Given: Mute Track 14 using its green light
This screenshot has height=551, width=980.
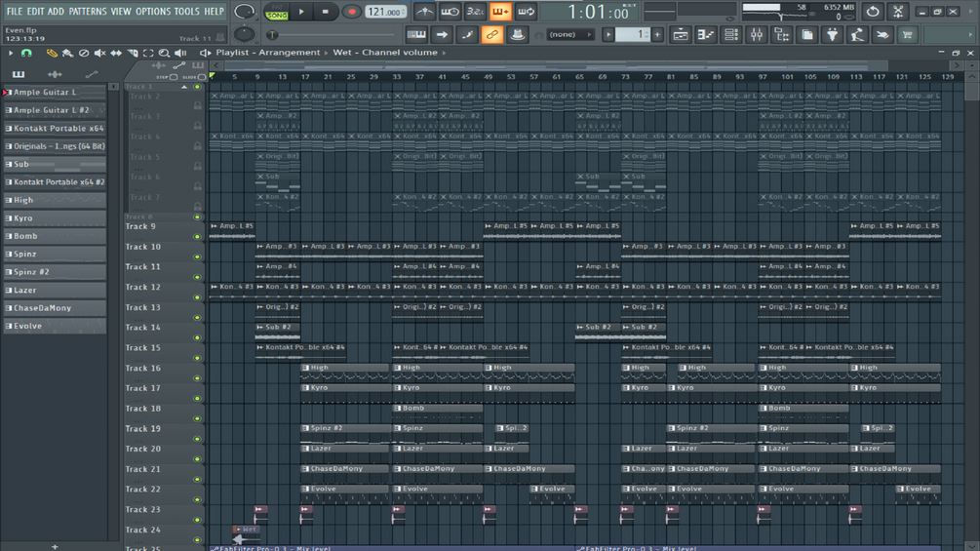Looking at the screenshot, I should coord(198,338).
